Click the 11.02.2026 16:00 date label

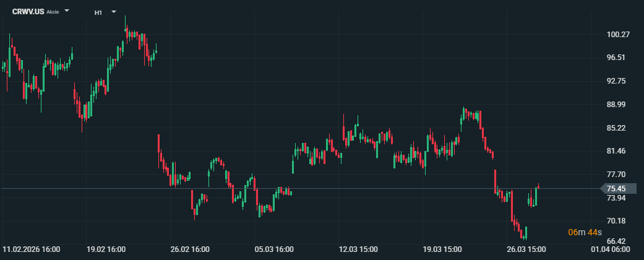tap(32, 249)
